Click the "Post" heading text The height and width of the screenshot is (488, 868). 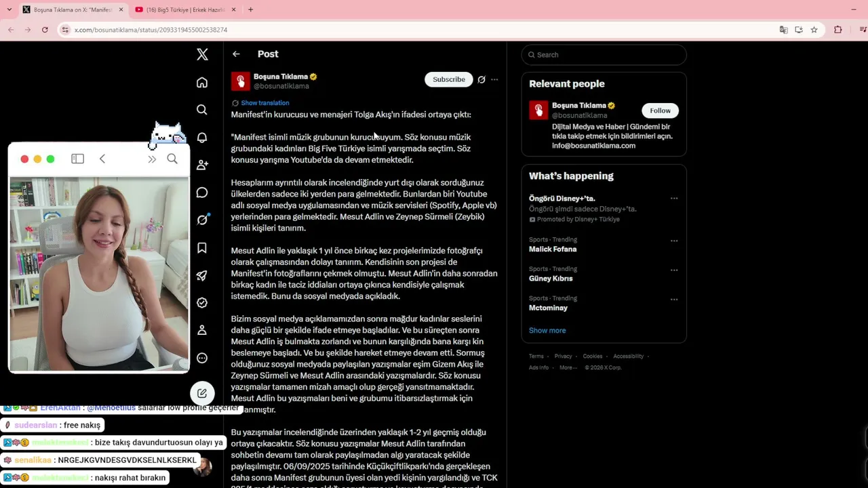click(268, 54)
